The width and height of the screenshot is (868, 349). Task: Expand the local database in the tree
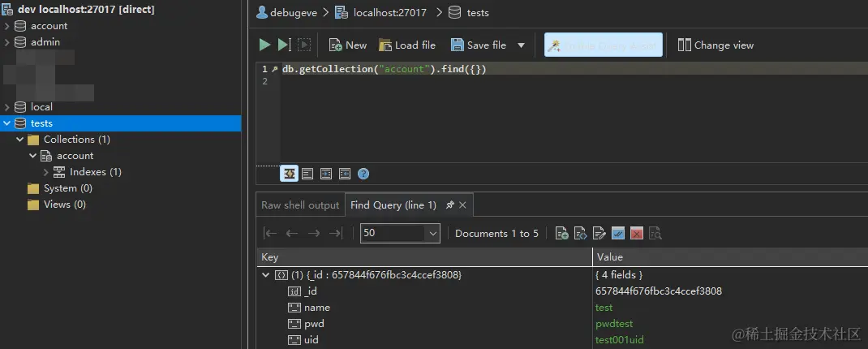coord(6,107)
